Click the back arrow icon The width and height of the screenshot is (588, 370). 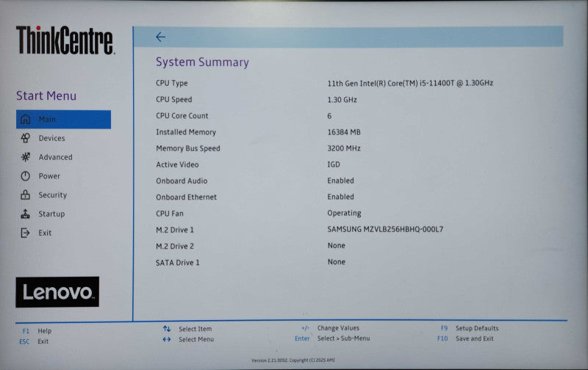160,37
